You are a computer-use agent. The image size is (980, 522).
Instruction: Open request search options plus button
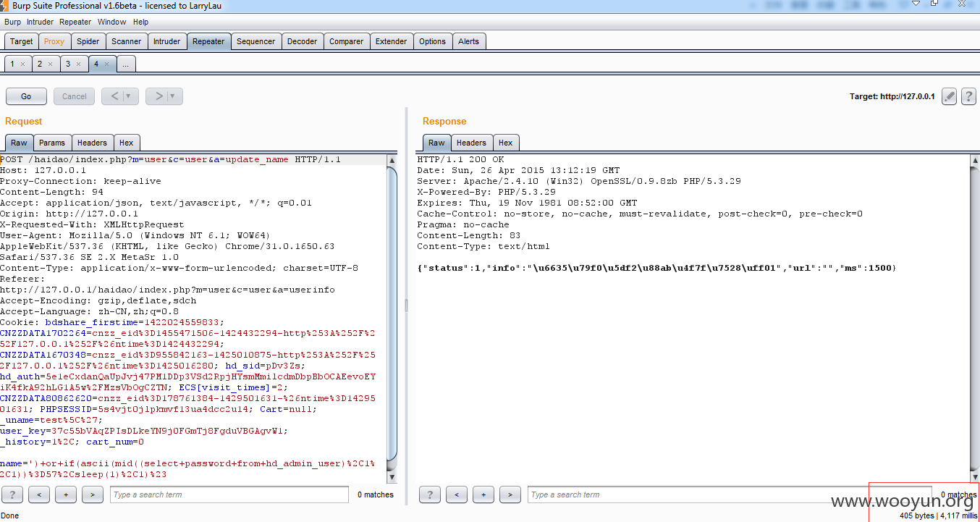[x=66, y=495]
